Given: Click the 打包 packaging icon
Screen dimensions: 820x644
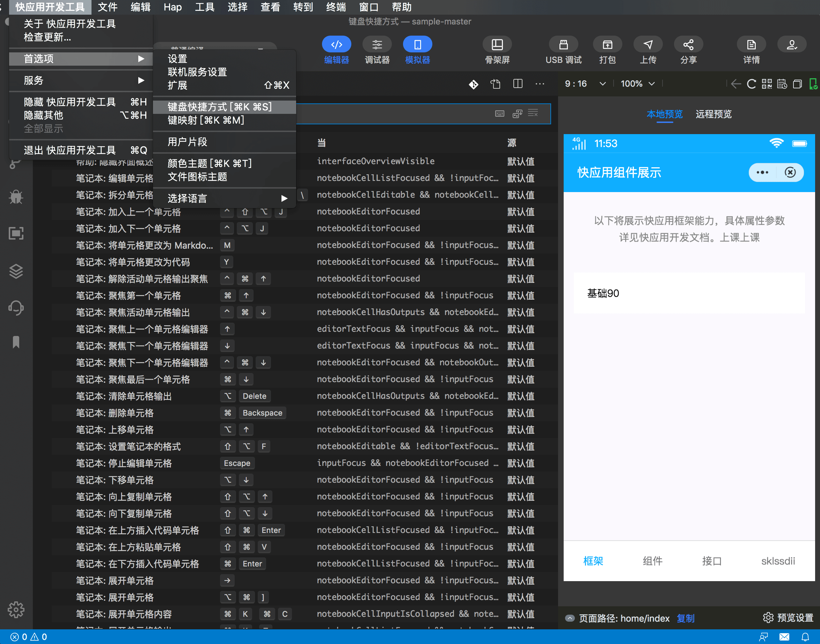Looking at the screenshot, I should click(x=607, y=49).
